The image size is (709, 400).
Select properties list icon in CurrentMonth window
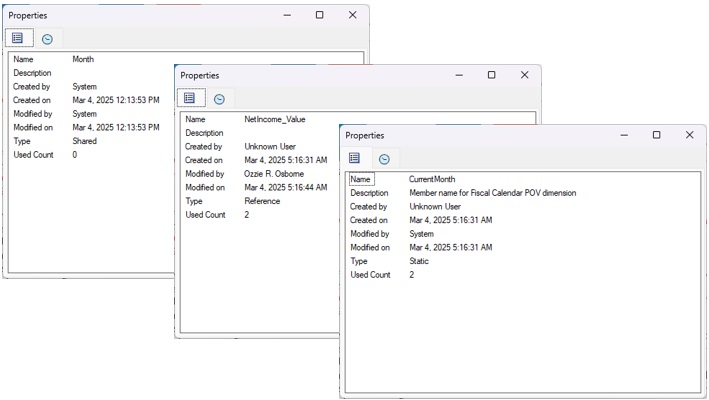pyautogui.click(x=355, y=158)
